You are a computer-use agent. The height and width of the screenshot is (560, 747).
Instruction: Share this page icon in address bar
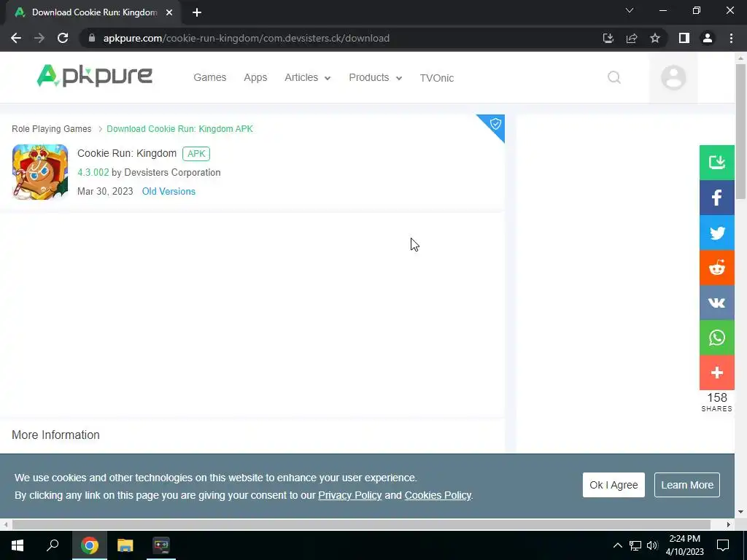632,38
